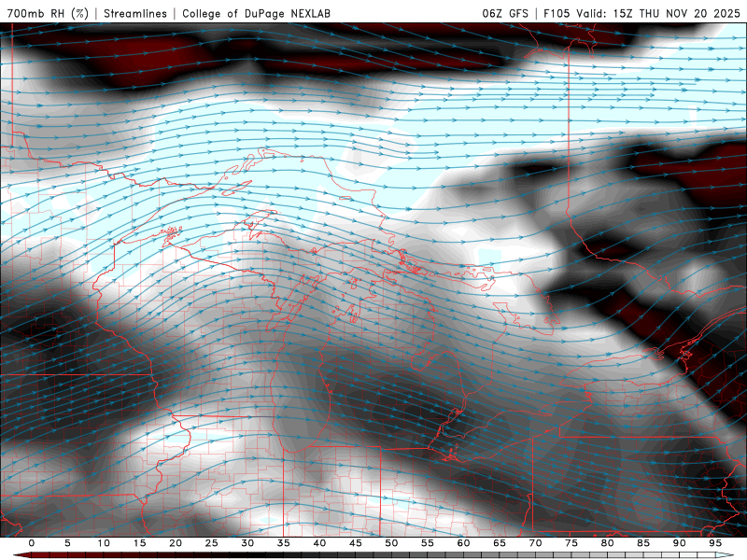The image size is (747, 560).
Task: Click the 35 label on the color scale
Action: (284, 543)
